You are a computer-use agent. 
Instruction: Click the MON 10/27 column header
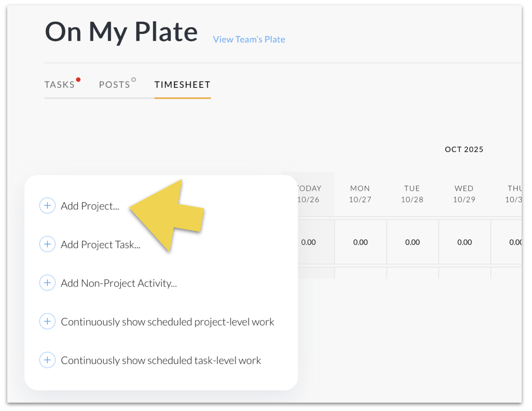click(x=360, y=194)
